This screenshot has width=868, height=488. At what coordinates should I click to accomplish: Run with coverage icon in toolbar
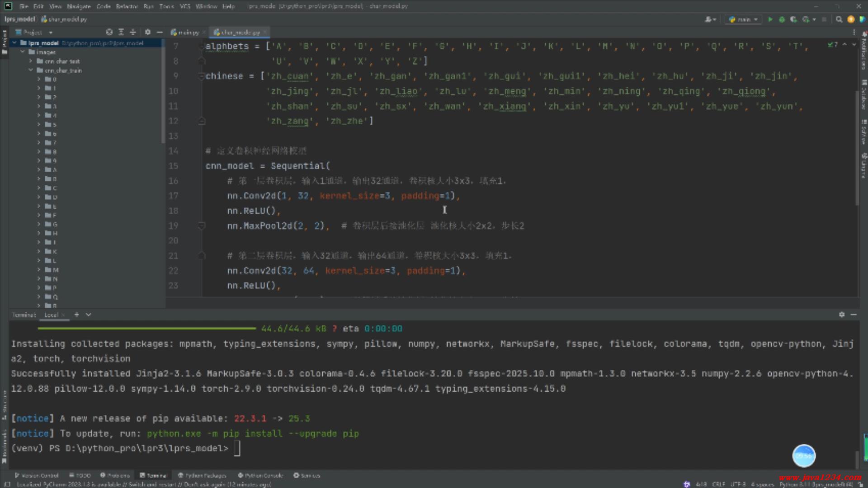click(793, 19)
